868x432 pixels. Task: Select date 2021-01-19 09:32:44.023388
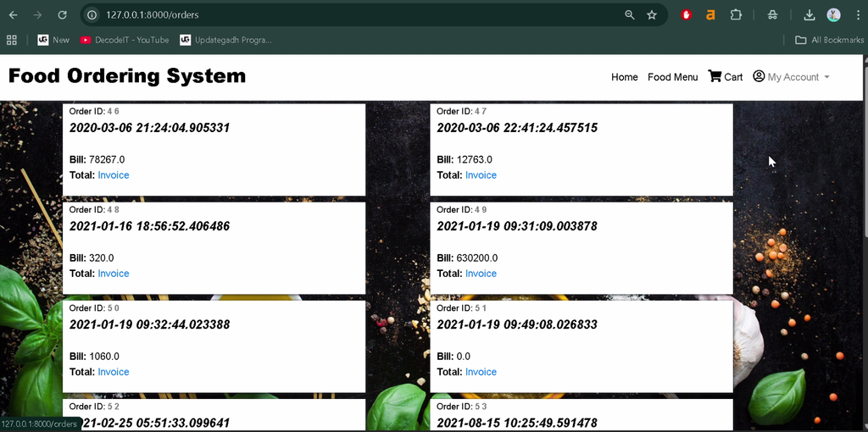coord(149,324)
